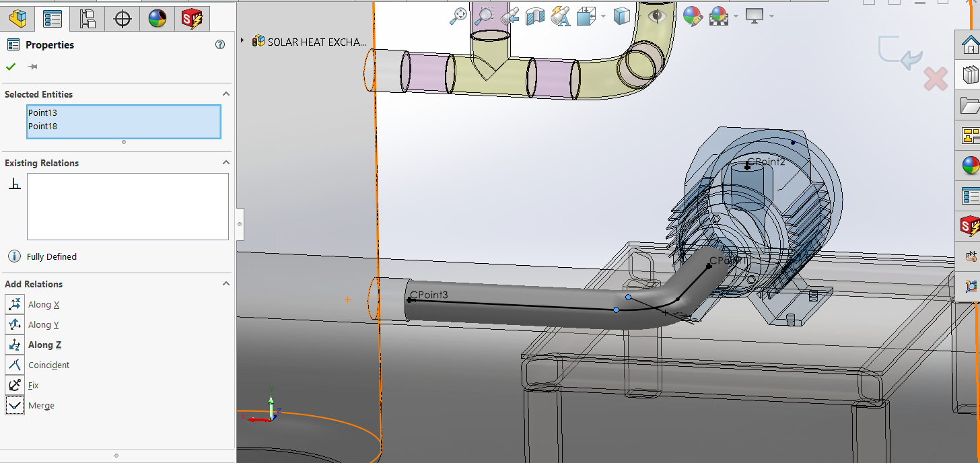
Task: Toggle the pushpin to keep panel visible
Action: (32, 67)
